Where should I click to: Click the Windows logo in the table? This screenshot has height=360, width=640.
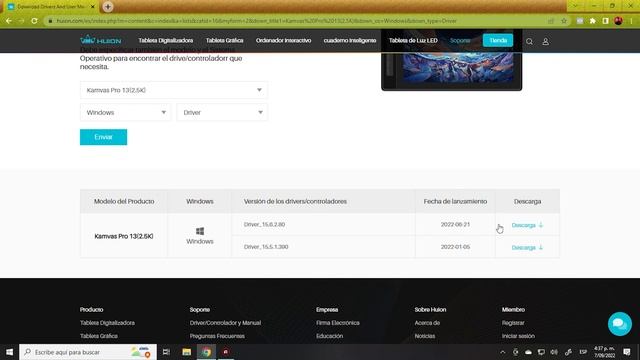(x=200, y=231)
